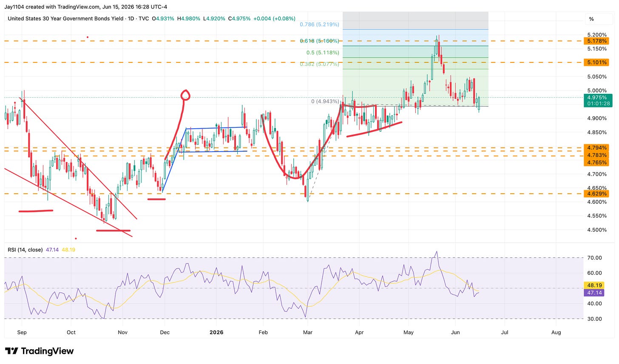Click the 60.00 RSI axis label
Image resolution: width=619 pixels, height=364 pixels.
(x=595, y=273)
